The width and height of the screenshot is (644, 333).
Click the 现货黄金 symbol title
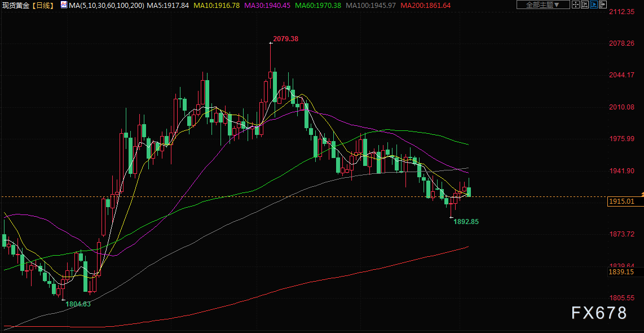pyautogui.click(x=15, y=5)
